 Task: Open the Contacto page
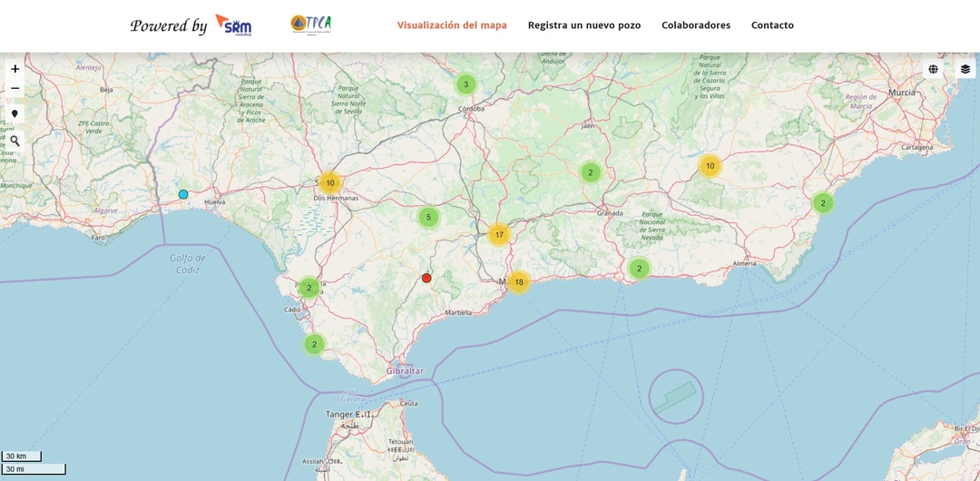point(772,25)
